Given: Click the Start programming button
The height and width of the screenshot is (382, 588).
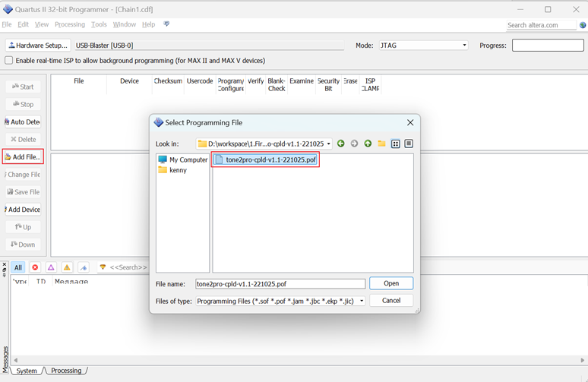Looking at the screenshot, I should click(x=23, y=87).
